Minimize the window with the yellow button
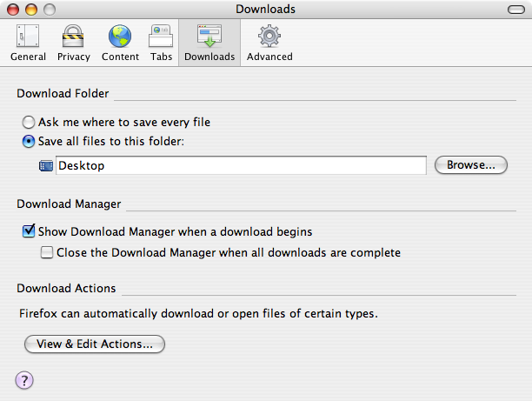This screenshot has width=532, height=401. (x=30, y=10)
